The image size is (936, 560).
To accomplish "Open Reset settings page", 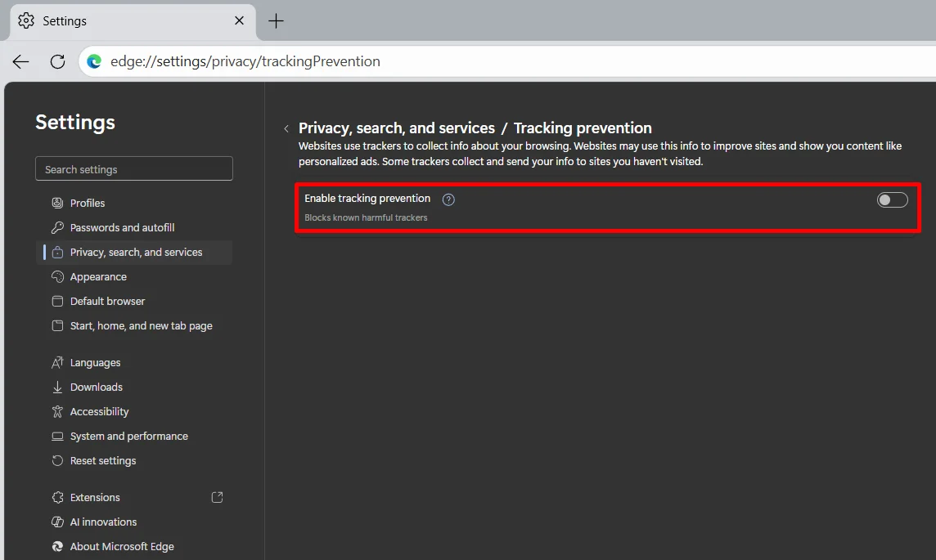I will 103,460.
